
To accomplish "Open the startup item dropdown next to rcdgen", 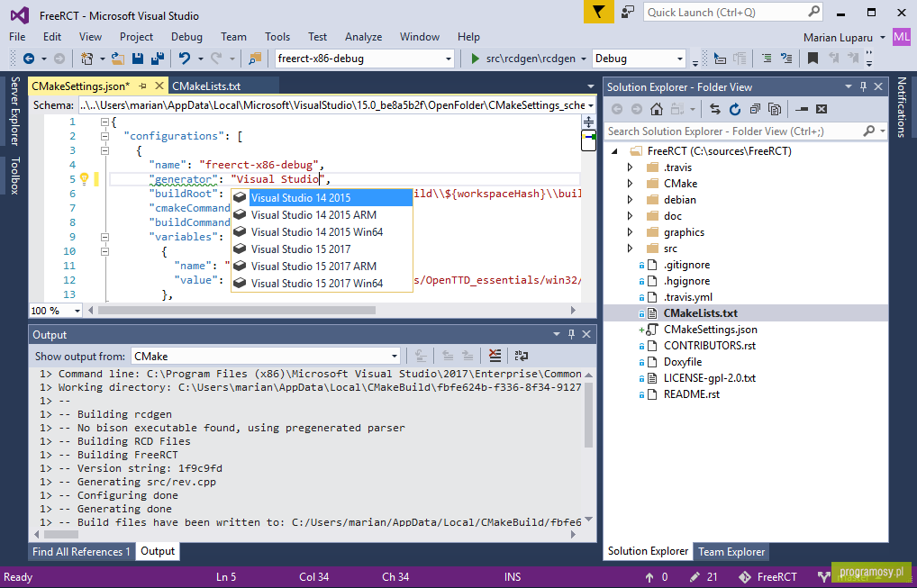I will [x=583, y=59].
